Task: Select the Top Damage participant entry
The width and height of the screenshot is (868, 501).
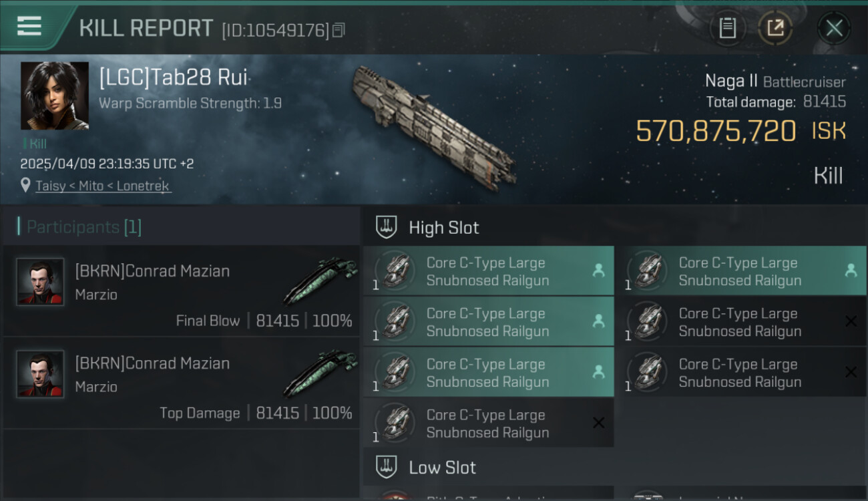Action: 180,383
